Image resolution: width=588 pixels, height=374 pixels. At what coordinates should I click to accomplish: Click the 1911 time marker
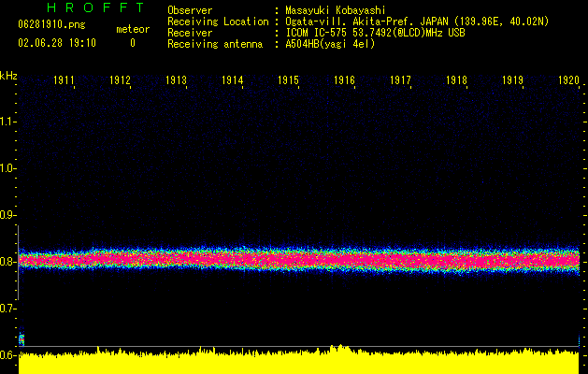point(65,81)
